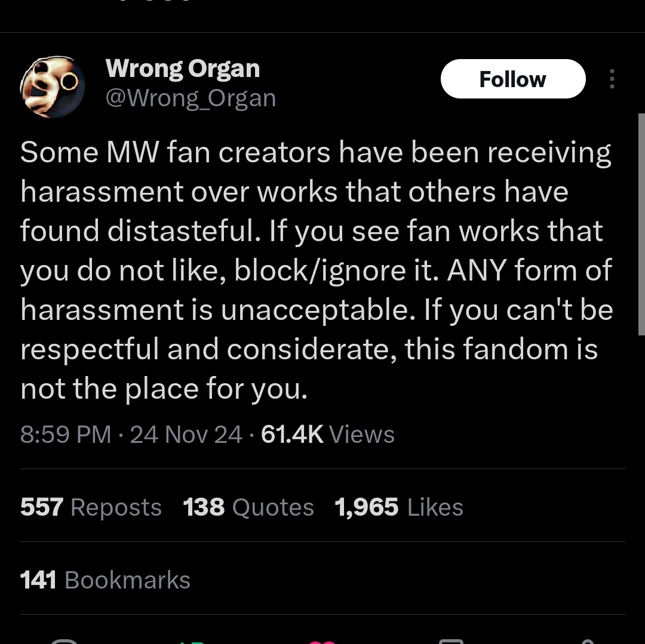Open the Wrong Organ display name
645x644 pixels.
click(182, 69)
